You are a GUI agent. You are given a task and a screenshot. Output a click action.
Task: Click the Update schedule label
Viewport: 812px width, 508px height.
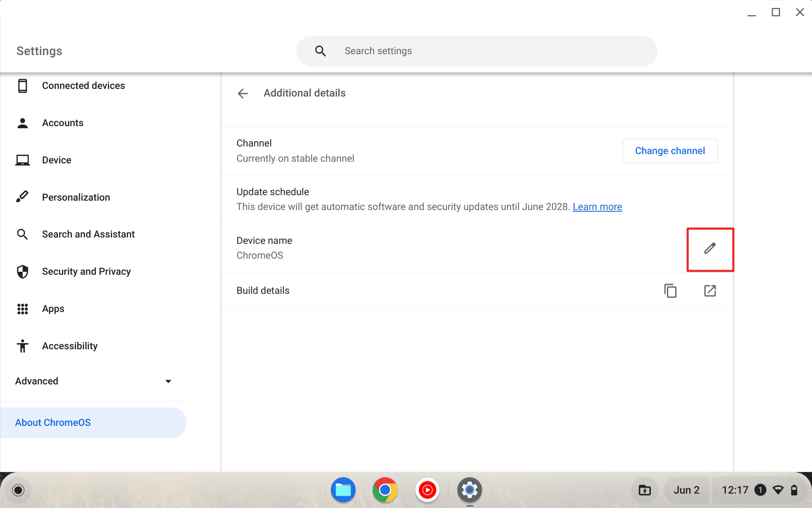pyautogui.click(x=272, y=192)
